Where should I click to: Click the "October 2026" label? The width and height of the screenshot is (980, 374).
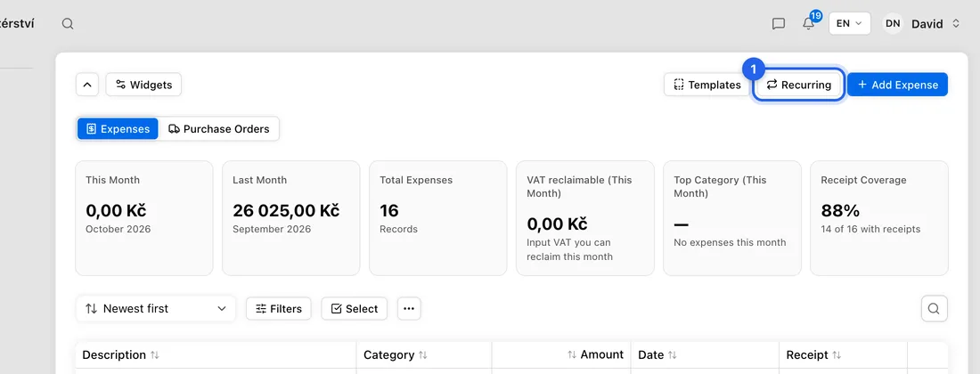tap(118, 229)
